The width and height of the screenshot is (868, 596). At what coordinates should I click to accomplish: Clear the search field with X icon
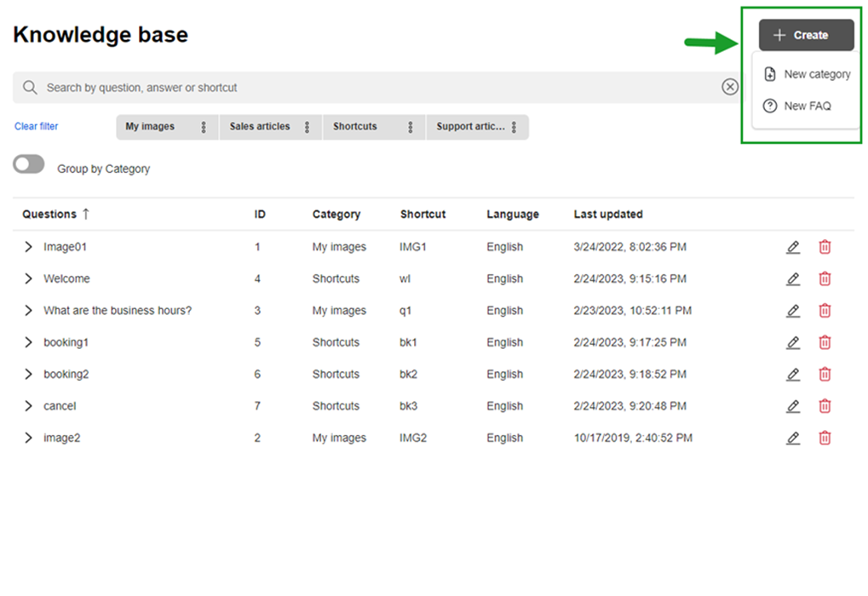coord(730,87)
